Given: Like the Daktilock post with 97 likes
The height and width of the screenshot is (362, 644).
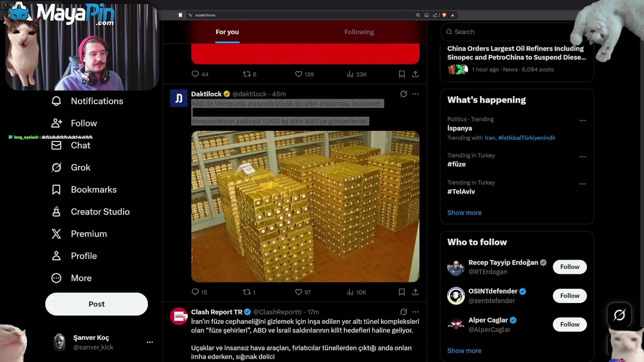Looking at the screenshot, I should (303, 292).
